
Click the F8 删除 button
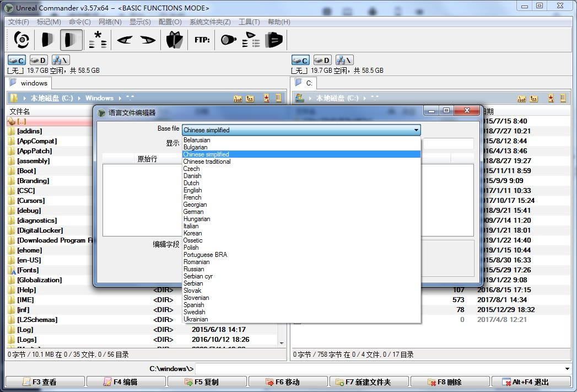click(450, 382)
